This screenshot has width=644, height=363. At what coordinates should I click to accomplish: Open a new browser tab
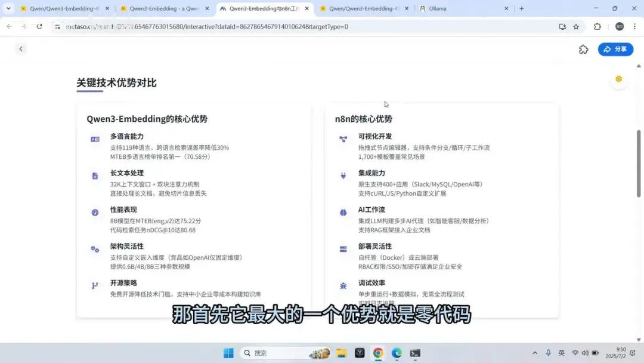[522, 8]
